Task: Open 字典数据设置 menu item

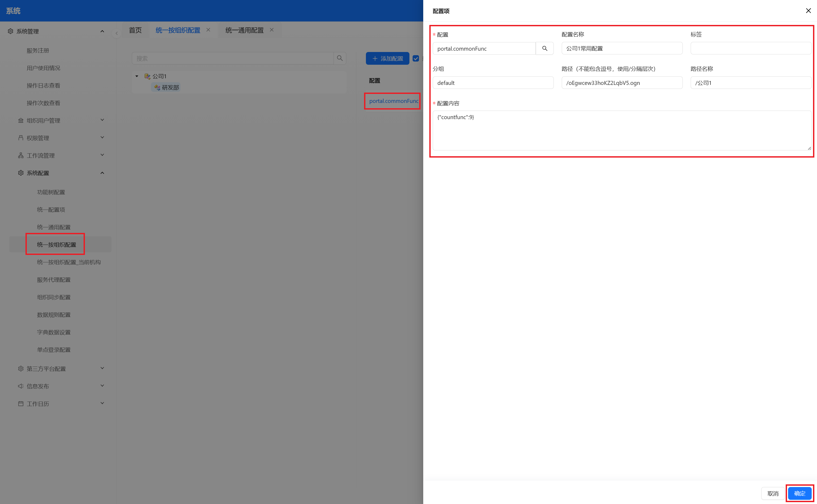Action: pos(54,332)
